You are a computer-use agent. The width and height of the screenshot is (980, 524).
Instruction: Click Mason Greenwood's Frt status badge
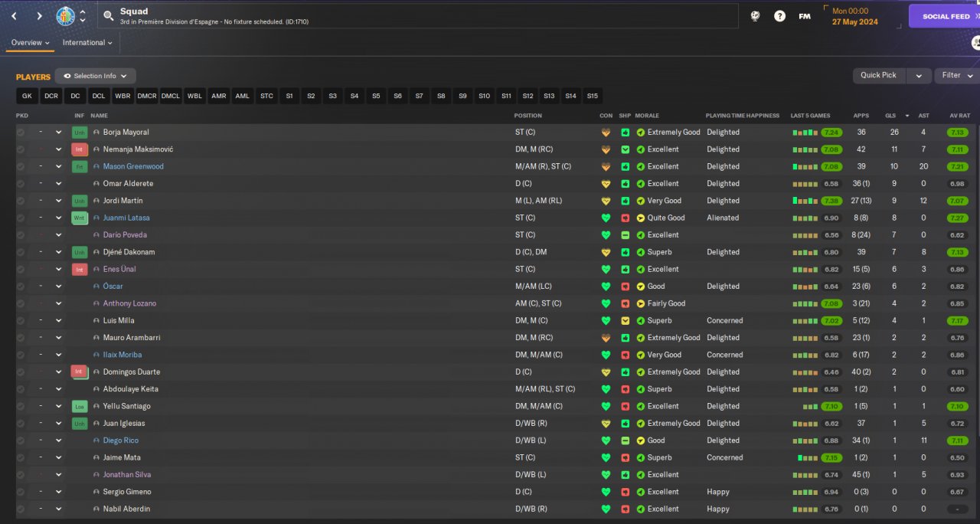79,166
